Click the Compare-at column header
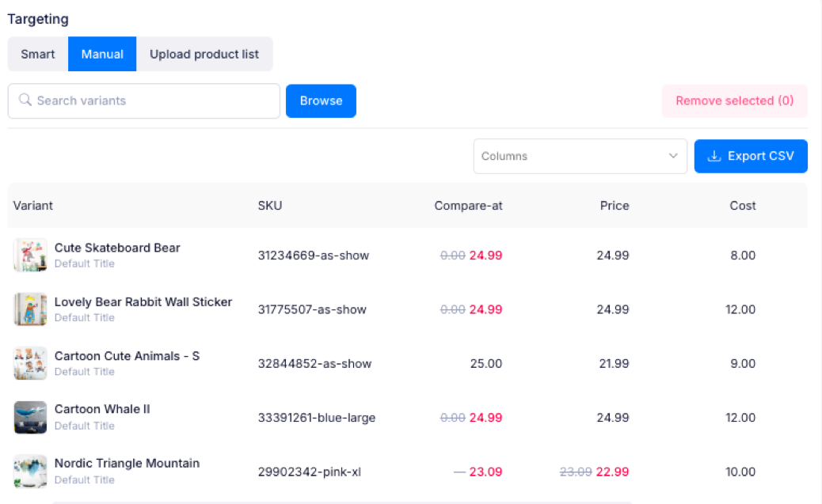822x504 pixels. (468, 206)
